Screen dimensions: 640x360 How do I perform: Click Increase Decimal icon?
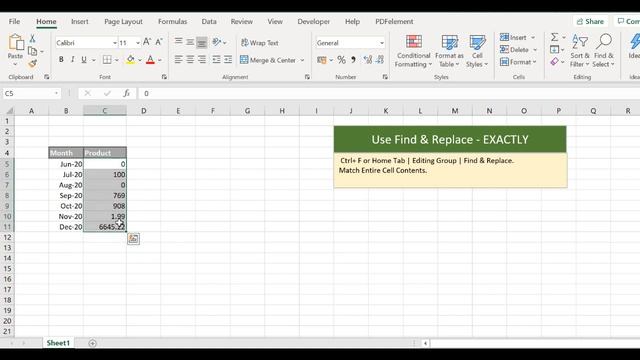pyautogui.click(x=368, y=60)
